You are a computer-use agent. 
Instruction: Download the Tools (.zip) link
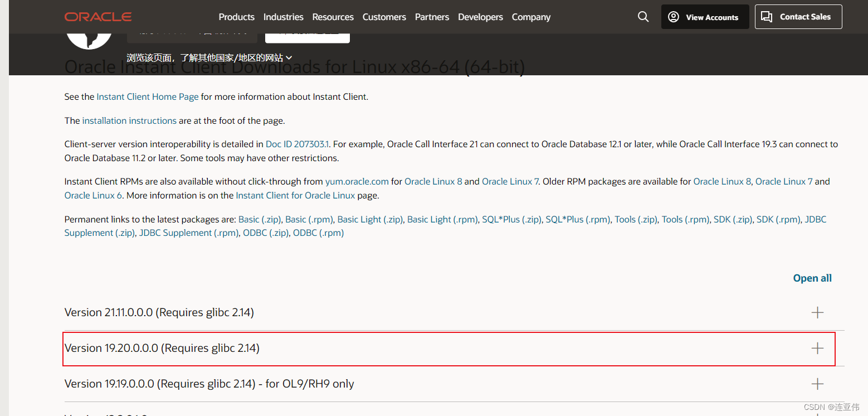tap(636, 219)
